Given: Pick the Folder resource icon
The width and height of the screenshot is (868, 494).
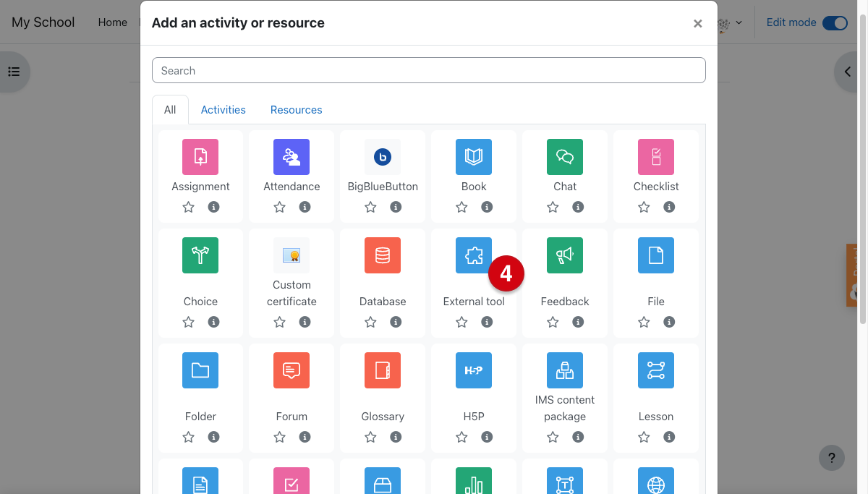Looking at the screenshot, I should pyautogui.click(x=200, y=370).
